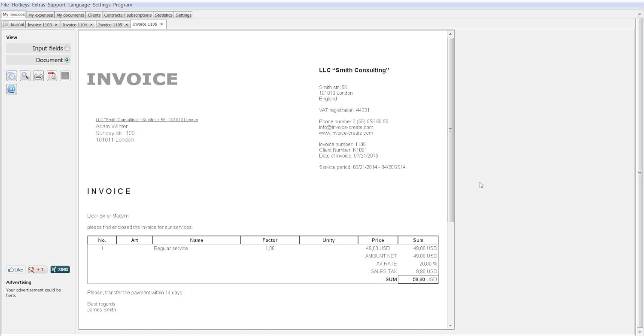The width and height of the screenshot is (644, 336).
Task: Switch to the Journal tab
Action: (x=14, y=24)
